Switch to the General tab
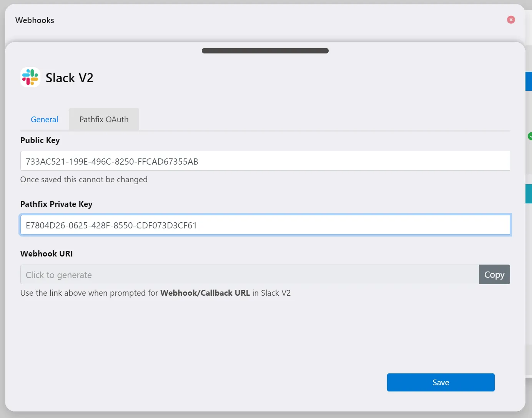532x418 pixels. 45,120
